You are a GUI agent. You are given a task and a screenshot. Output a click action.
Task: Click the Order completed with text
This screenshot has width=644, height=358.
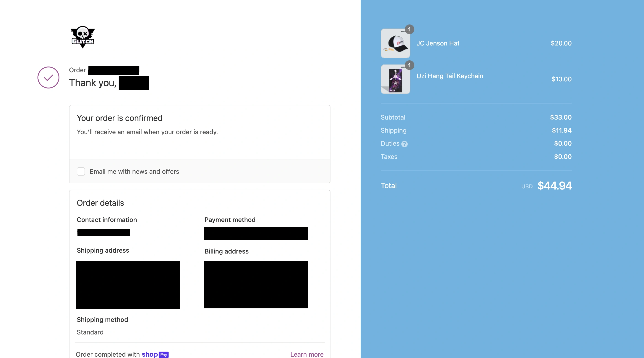point(107,354)
